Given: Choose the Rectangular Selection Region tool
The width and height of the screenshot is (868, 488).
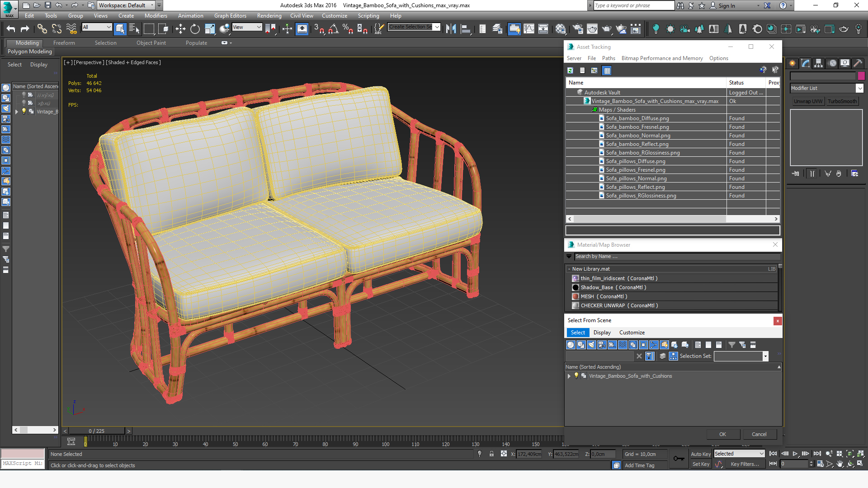Looking at the screenshot, I should [x=149, y=29].
